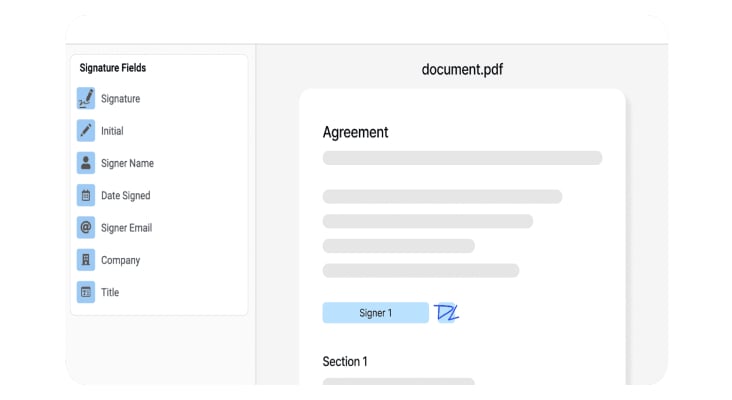Click the Title field icon
Screen dimensions: 732x400
click(x=86, y=292)
